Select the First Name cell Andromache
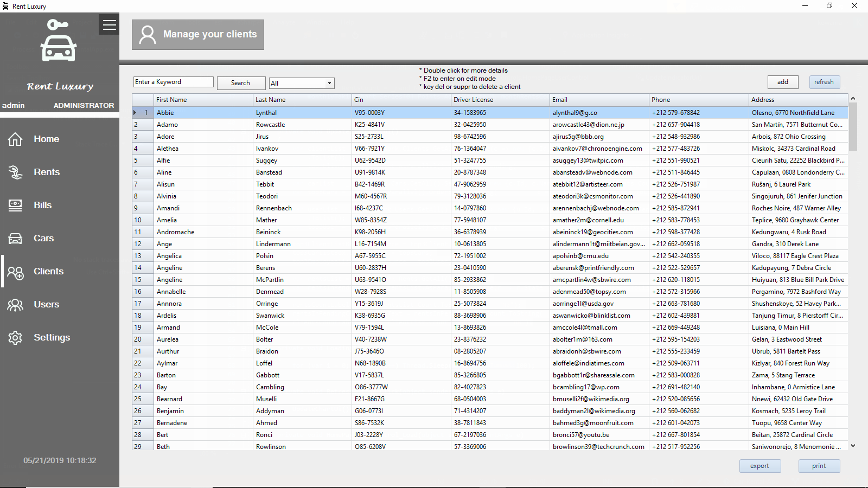The image size is (868, 488). [203, 232]
